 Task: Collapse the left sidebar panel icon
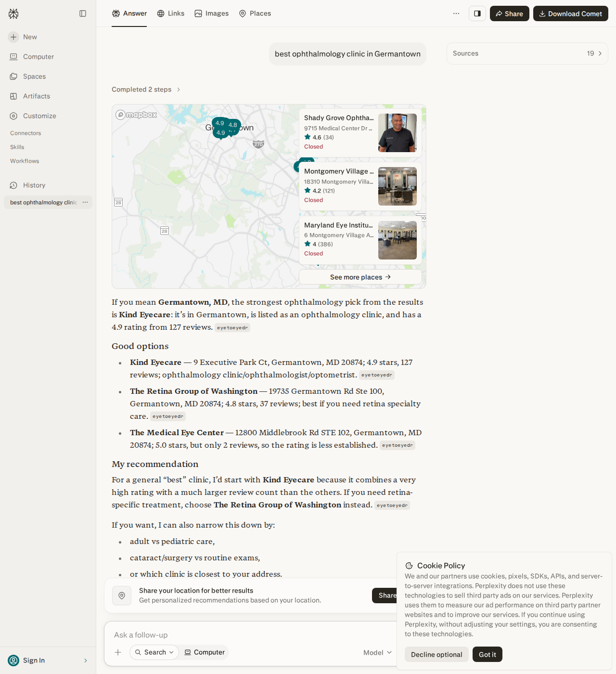(83, 13)
